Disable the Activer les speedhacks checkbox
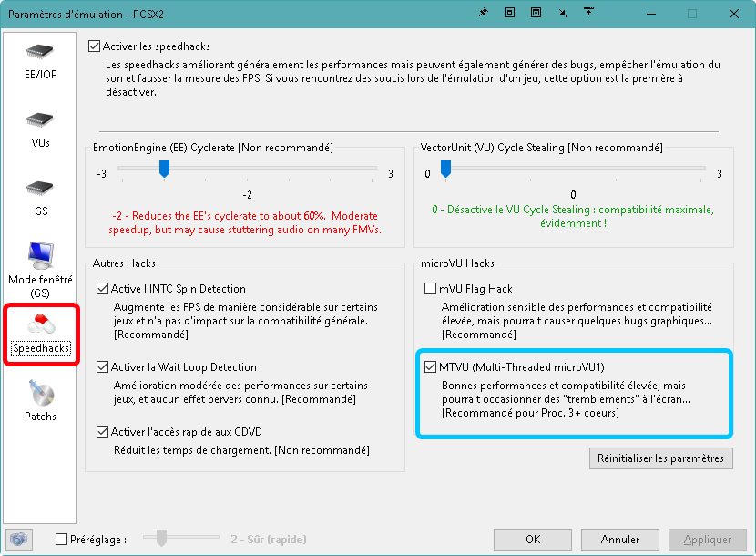Screen dimensions: 756x556 (94, 46)
